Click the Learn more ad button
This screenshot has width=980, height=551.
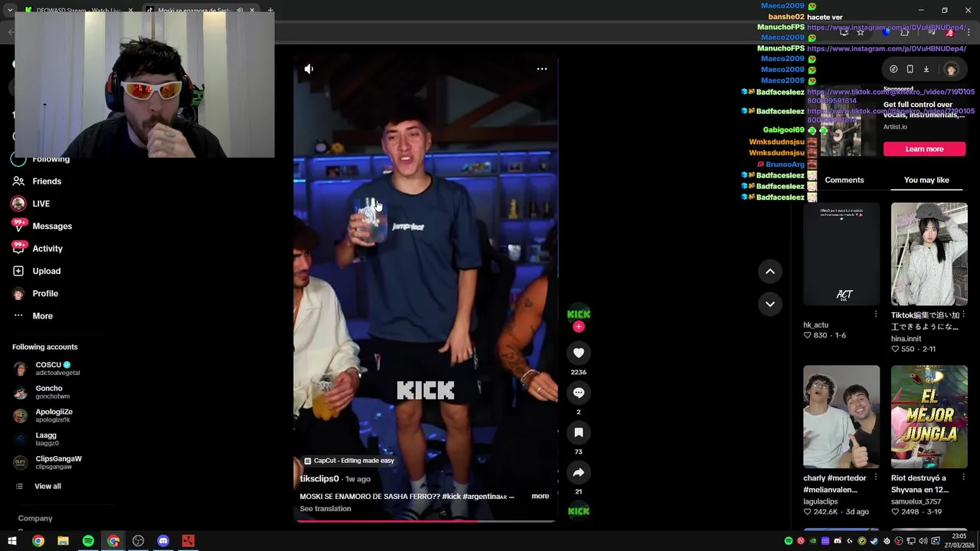[924, 149]
